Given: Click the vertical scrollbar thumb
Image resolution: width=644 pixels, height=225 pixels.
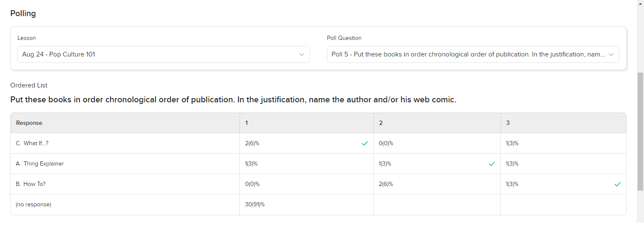Looking at the screenshot, I should pyautogui.click(x=640, y=132).
